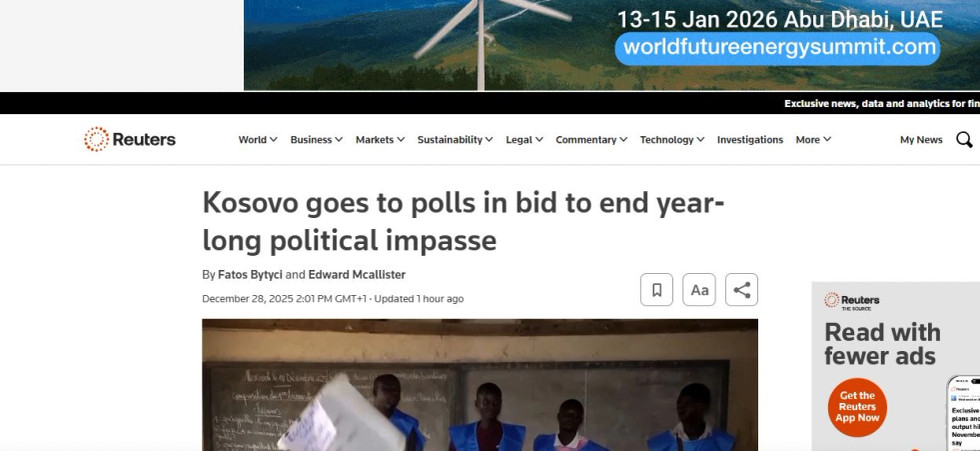The image size is (980, 451).
Task: Open author Edward Mcallister's profile
Action: click(x=357, y=275)
